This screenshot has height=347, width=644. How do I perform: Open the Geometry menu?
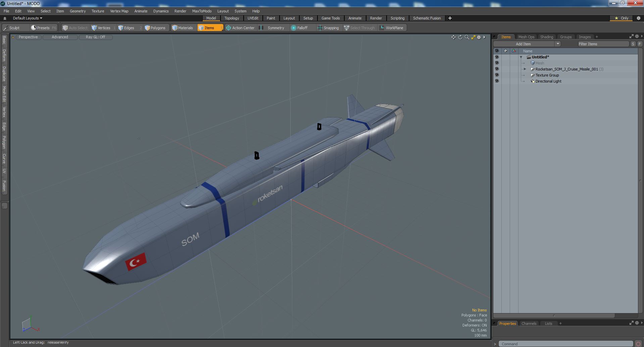78,11
